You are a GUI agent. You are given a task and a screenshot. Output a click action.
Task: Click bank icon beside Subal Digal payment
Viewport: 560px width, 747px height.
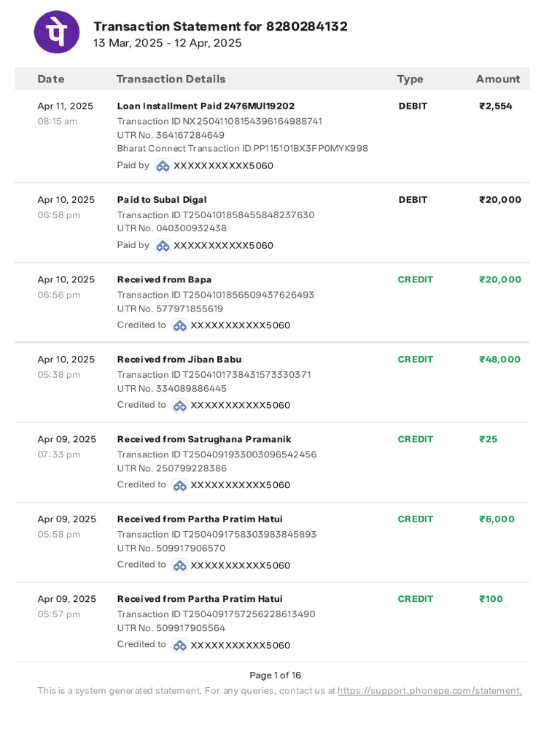(163, 246)
